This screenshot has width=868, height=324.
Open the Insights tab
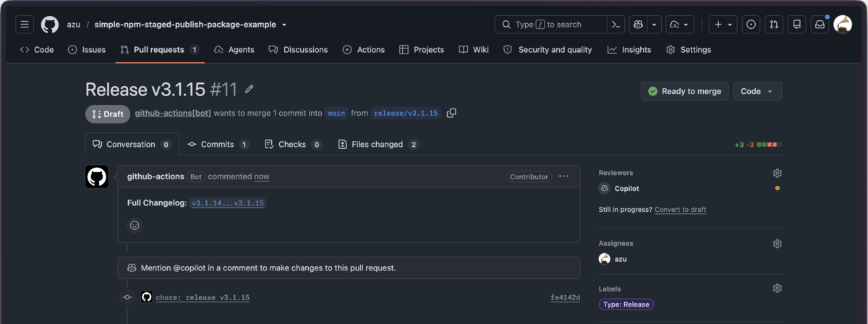pos(629,50)
